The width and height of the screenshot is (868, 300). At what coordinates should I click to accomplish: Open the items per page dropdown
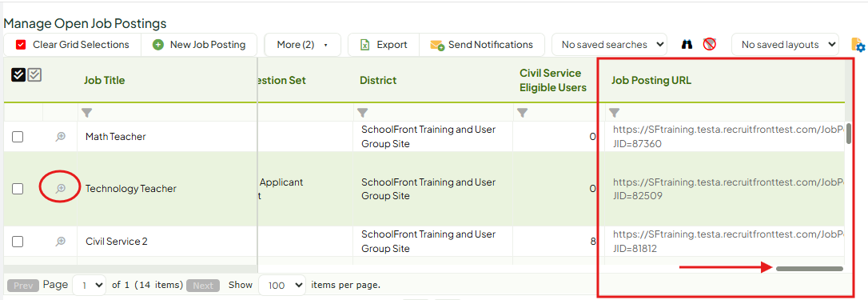[282, 285]
